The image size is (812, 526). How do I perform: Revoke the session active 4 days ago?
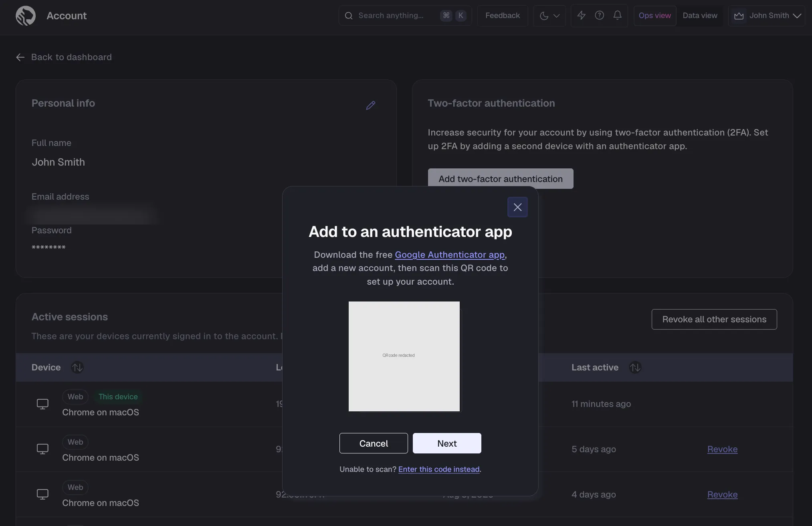(x=722, y=494)
